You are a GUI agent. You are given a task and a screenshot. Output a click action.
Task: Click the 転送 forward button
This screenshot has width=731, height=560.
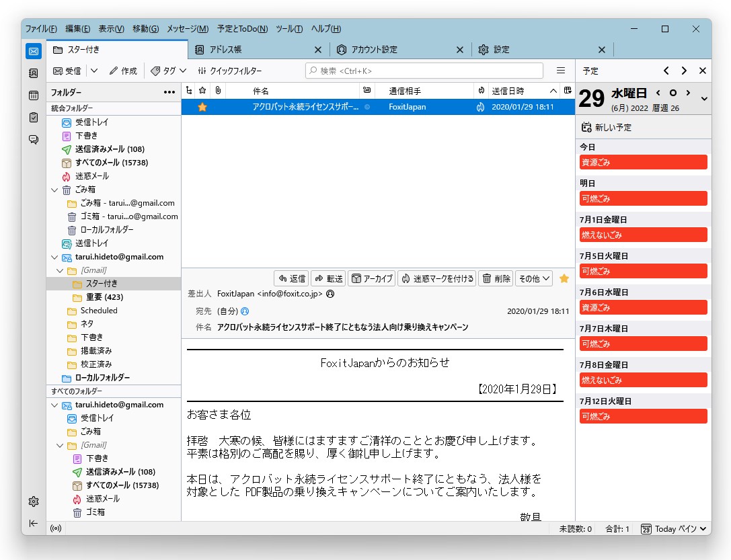coord(329,278)
